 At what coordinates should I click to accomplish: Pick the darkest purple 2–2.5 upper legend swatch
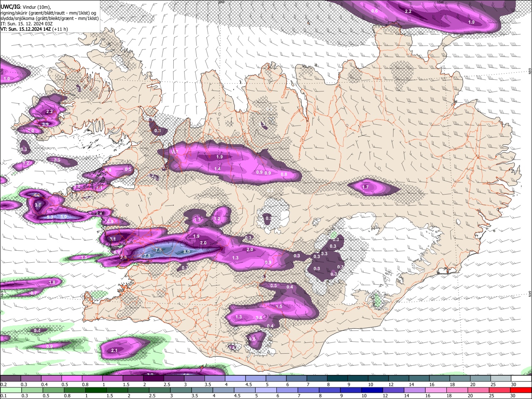pyautogui.click(x=153, y=379)
